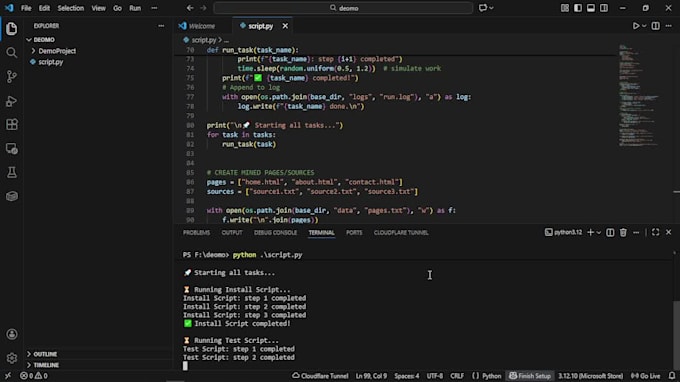Select the 3.12.10 Microsoft Store interpreter
This screenshot has width=680, height=382.
(x=590, y=376)
